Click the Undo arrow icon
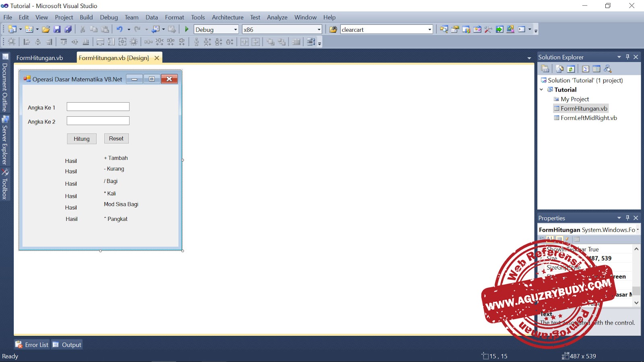This screenshot has height=362, width=644. (120, 29)
